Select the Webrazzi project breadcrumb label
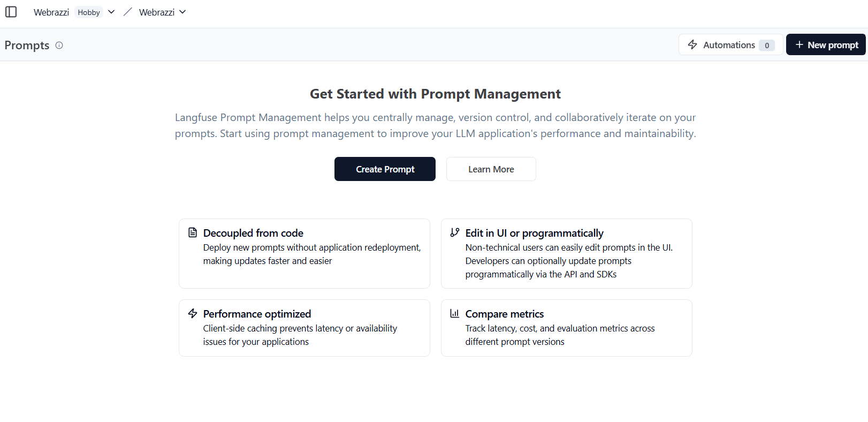Image resolution: width=868 pixels, height=422 pixels. tap(156, 12)
